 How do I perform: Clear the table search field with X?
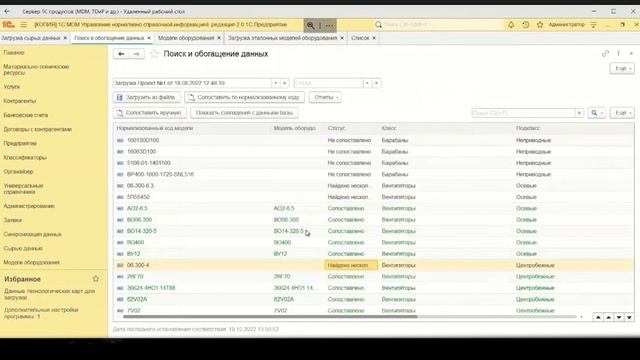pos(579,113)
